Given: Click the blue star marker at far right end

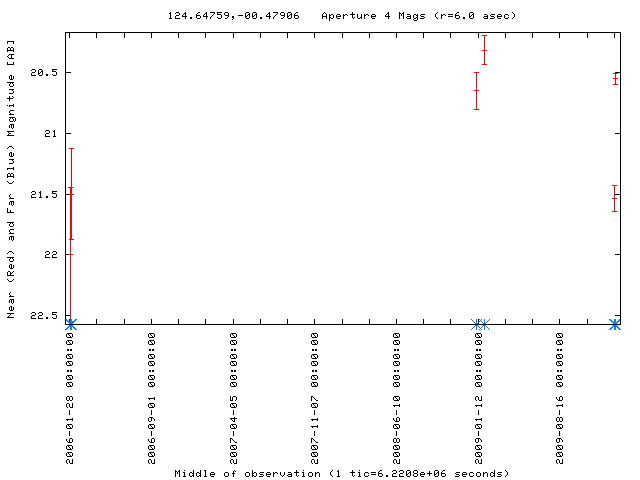Looking at the screenshot, I should coord(615,324).
